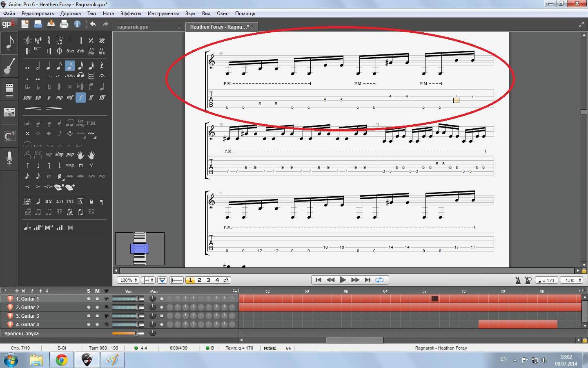588x368 pixels.
Task: Open the Файл menu
Action: 9,13
